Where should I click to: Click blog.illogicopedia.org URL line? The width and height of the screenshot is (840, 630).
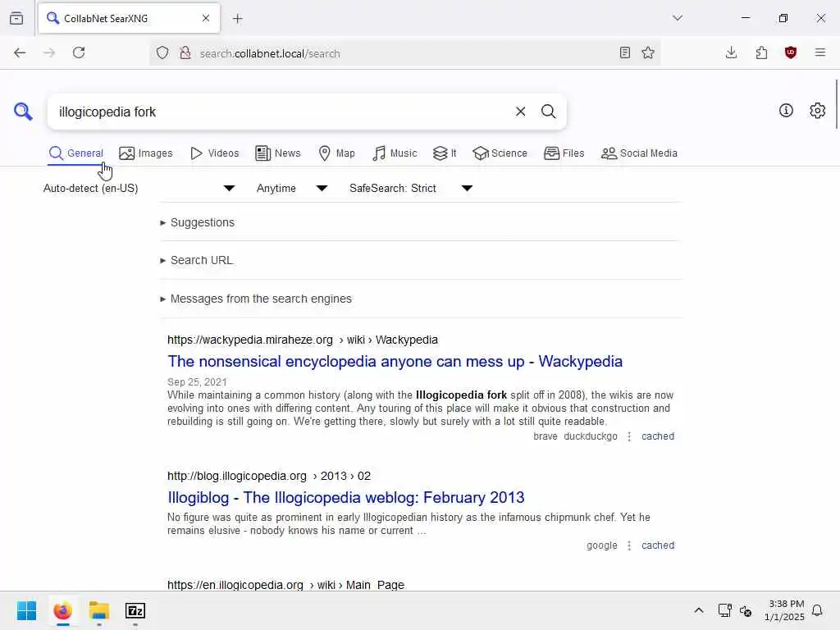click(x=269, y=476)
